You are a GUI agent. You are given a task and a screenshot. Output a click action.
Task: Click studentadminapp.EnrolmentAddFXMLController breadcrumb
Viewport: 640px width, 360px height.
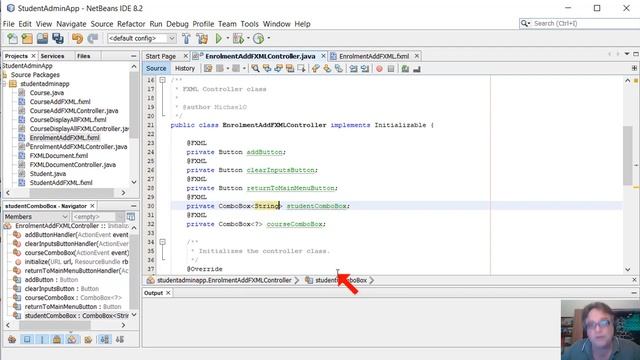[x=224, y=280]
